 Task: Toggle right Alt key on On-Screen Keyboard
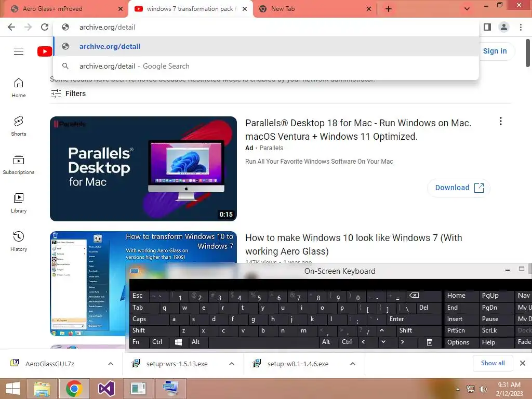click(x=328, y=342)
